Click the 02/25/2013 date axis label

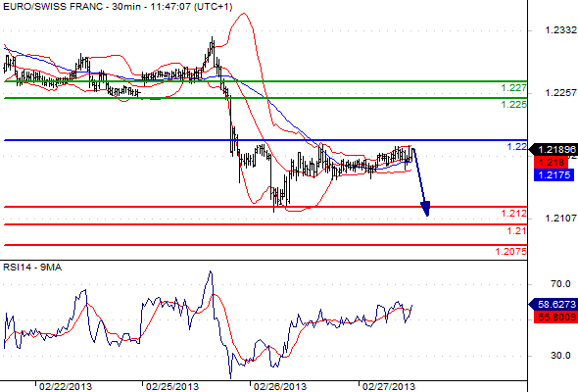(x=172, y=387)
